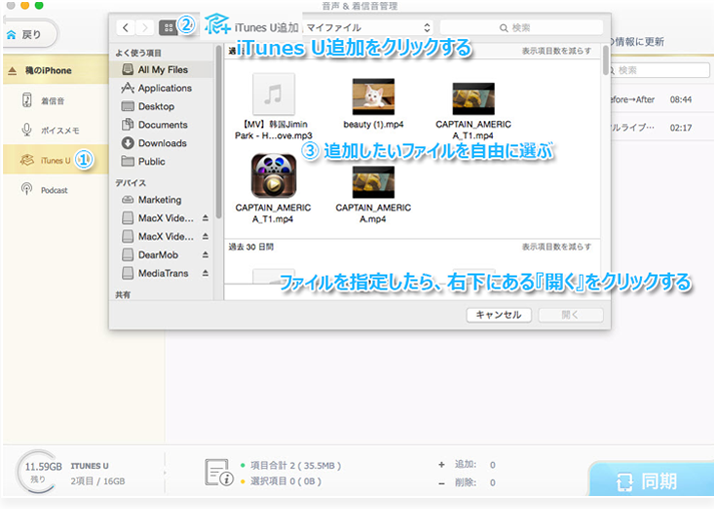This screenshot has height=509, width=714.
Task: Eject the MediaTrans device
Action: [205, 272]
